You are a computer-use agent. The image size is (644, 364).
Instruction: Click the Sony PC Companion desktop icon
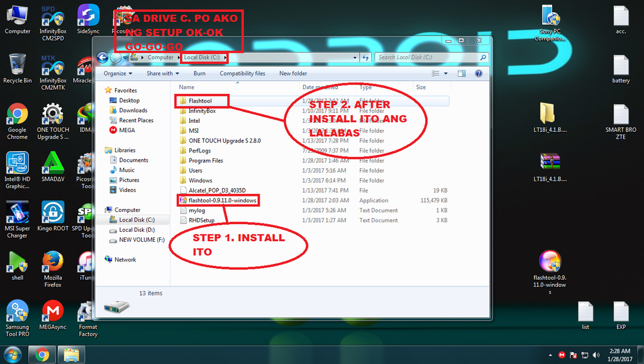[550, 16]
